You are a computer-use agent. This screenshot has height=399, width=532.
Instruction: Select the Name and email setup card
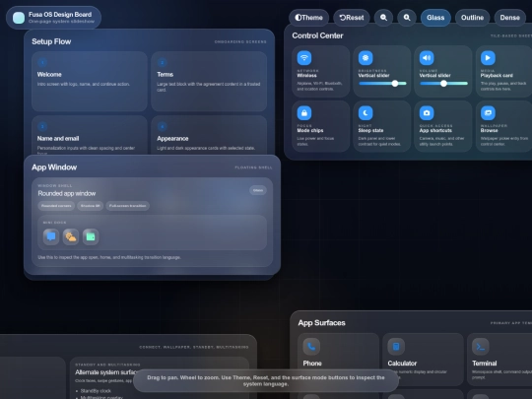point(90,136)
